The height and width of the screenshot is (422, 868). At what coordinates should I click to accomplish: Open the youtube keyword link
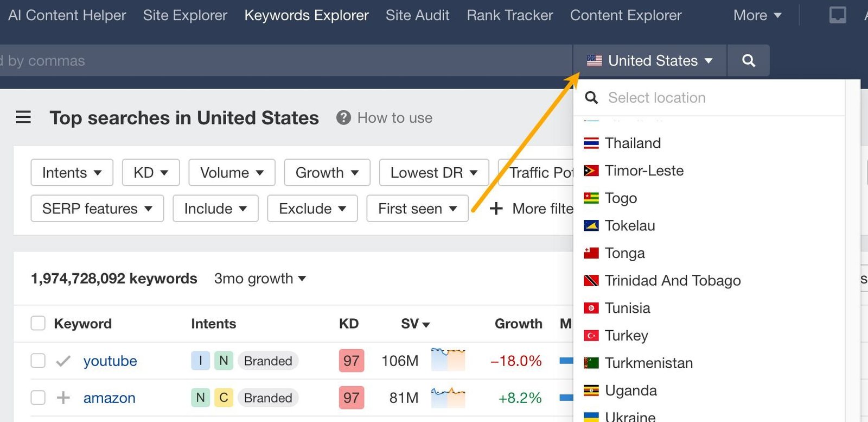(110, 361)
